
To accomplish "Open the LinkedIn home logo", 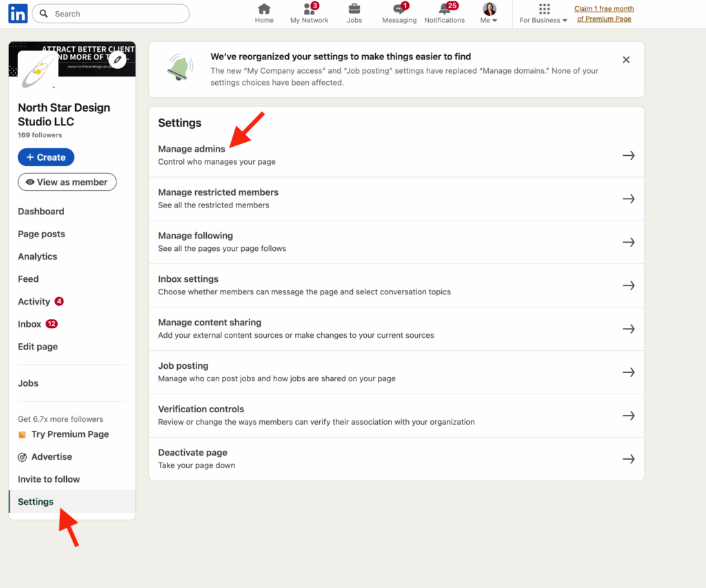I will (x=18, y=14).
